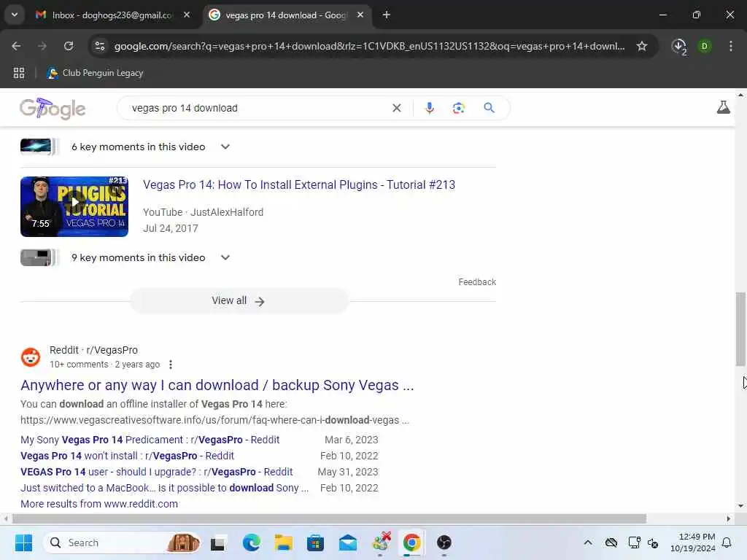Open the notification bell icon
The image size is (747, 560).
click(x=727, y=542)
